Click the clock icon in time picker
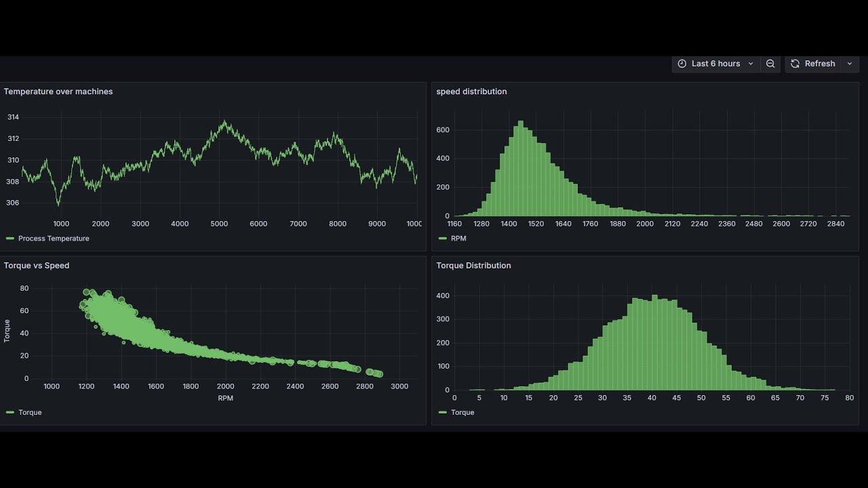This screenshot has height=488, width=868. 682,64
